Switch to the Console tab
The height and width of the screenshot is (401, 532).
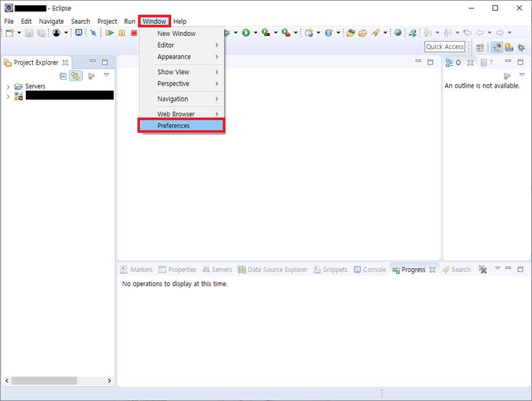click(370, 269)
